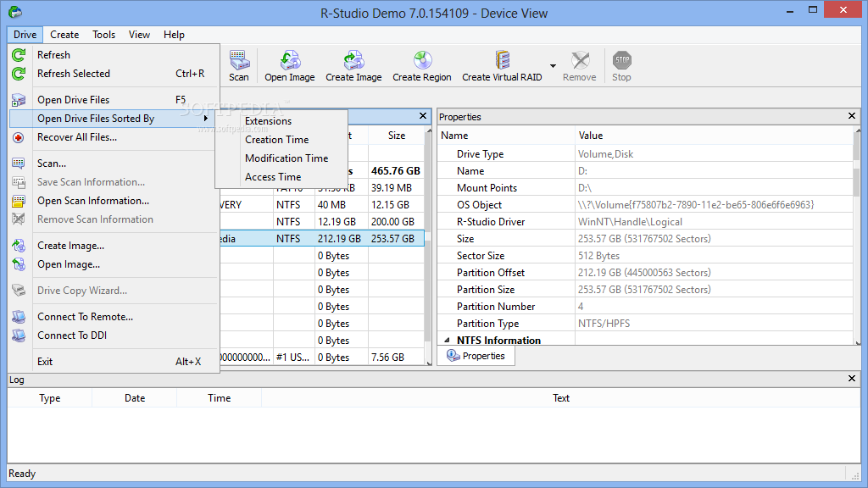Click the Open Image... menu icon
The height and width of the screenshot is (488, 868).
pos(19,264)
